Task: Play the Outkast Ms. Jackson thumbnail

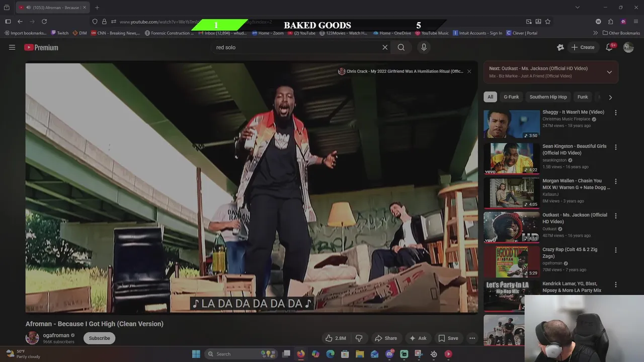Action: [x=512, y=227]
